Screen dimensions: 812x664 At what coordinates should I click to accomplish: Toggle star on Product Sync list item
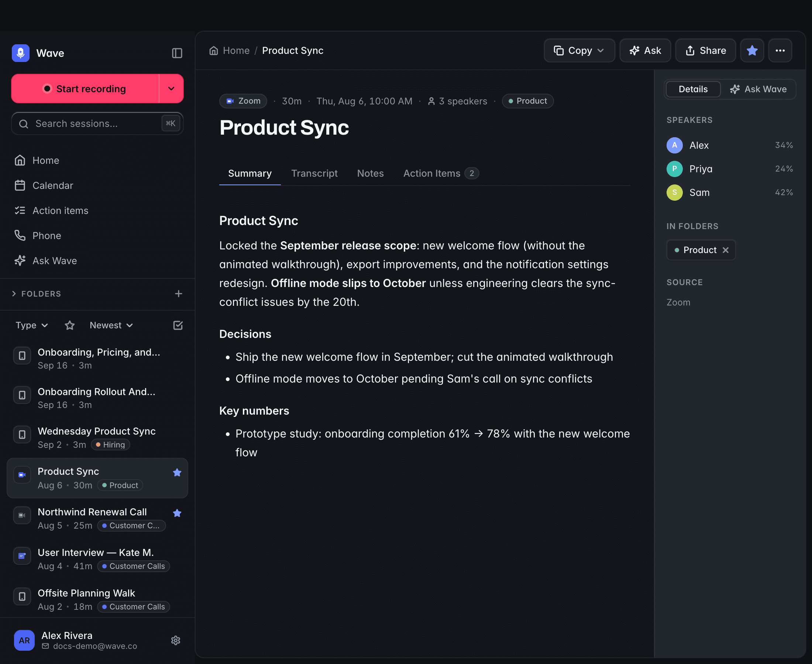(177, 473)
